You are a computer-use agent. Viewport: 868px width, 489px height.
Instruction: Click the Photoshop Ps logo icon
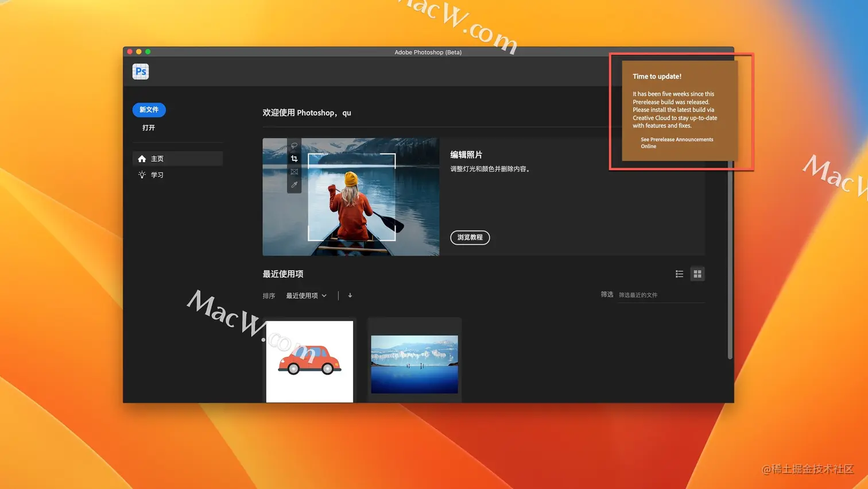click(141, 71)
